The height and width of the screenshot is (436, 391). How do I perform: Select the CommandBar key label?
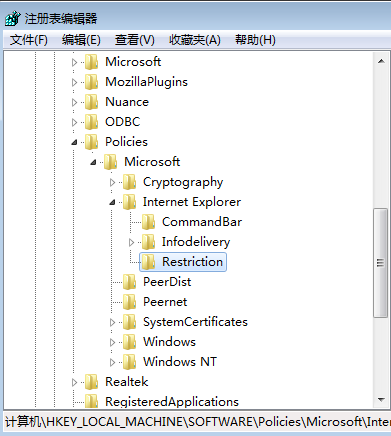(x=202, y=222)
